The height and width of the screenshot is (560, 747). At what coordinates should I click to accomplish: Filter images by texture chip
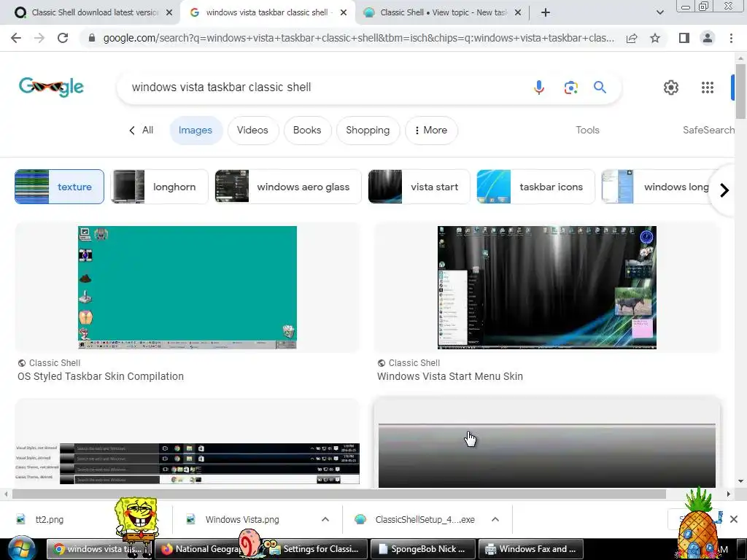[60, 187]
